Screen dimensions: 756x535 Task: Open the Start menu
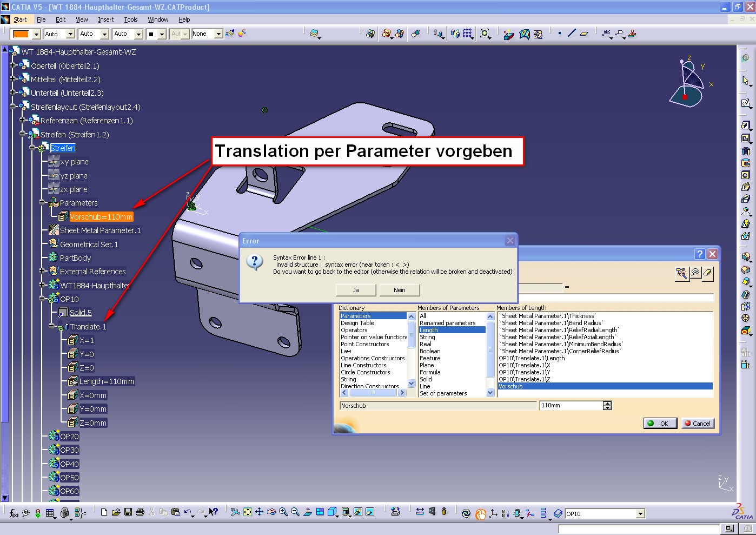[x=20, y=19]
